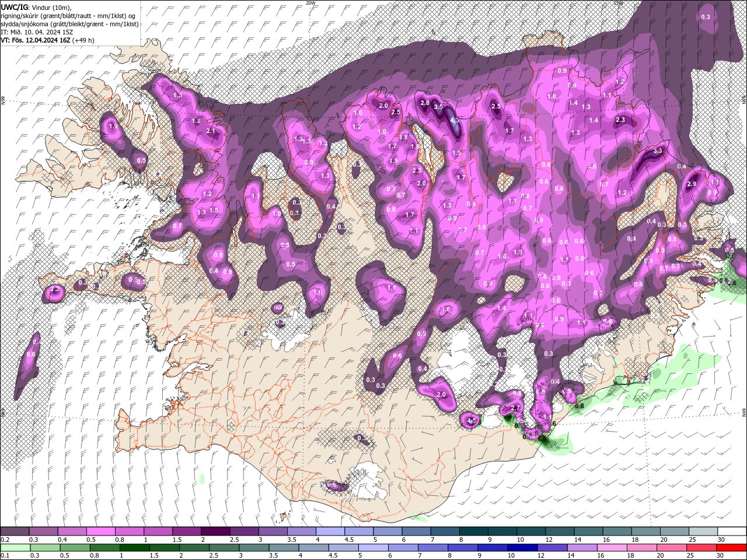Pick light grey snow swatch between 25 and 30

coord(703,531)
